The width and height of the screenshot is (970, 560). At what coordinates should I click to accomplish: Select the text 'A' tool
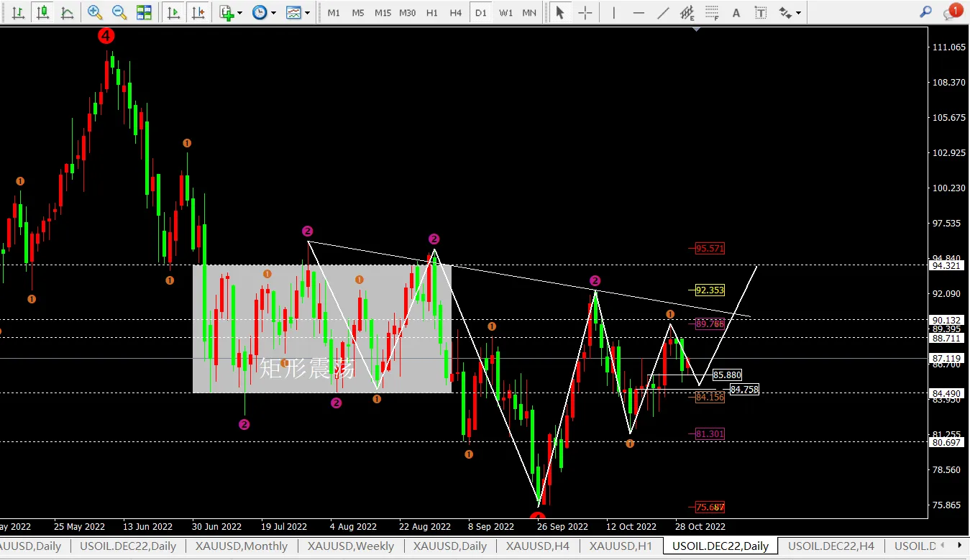pyautogui.click(x=736, y=12)
